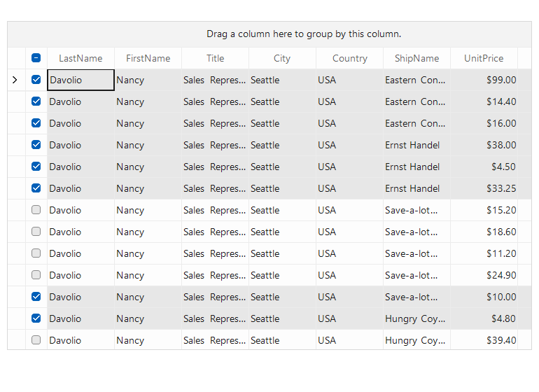Uncheck the row with price $16.00
This screenshot has width=539, height=392.
36,123
